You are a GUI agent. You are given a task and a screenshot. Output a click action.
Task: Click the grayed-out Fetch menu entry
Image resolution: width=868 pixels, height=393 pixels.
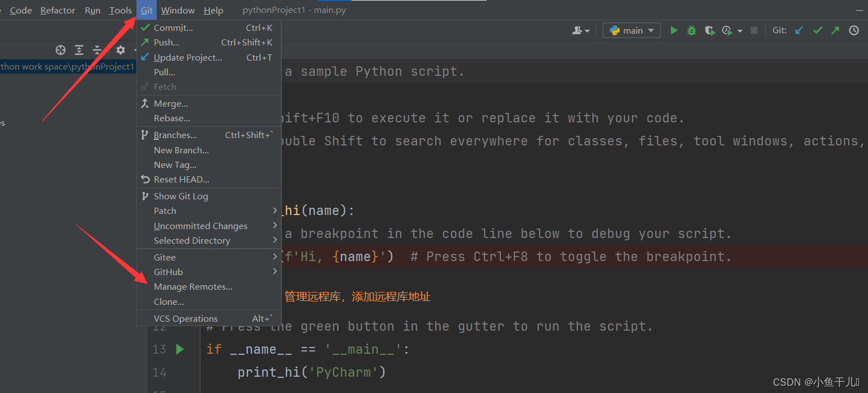(209, 86)
